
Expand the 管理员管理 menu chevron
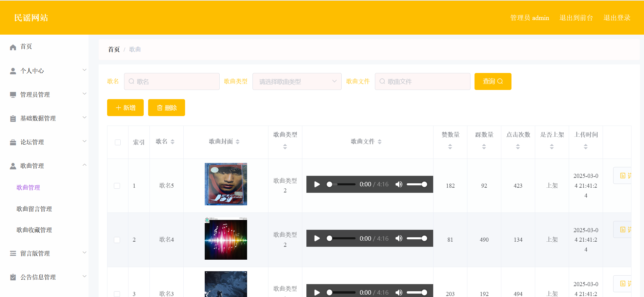[x=85, y=94]
